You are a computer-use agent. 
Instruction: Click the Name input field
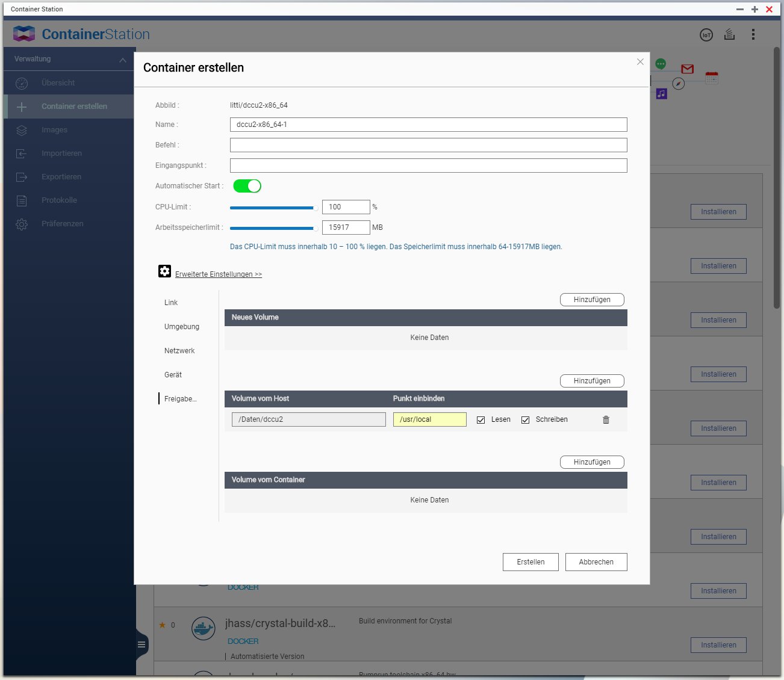[x=429, y=125]
